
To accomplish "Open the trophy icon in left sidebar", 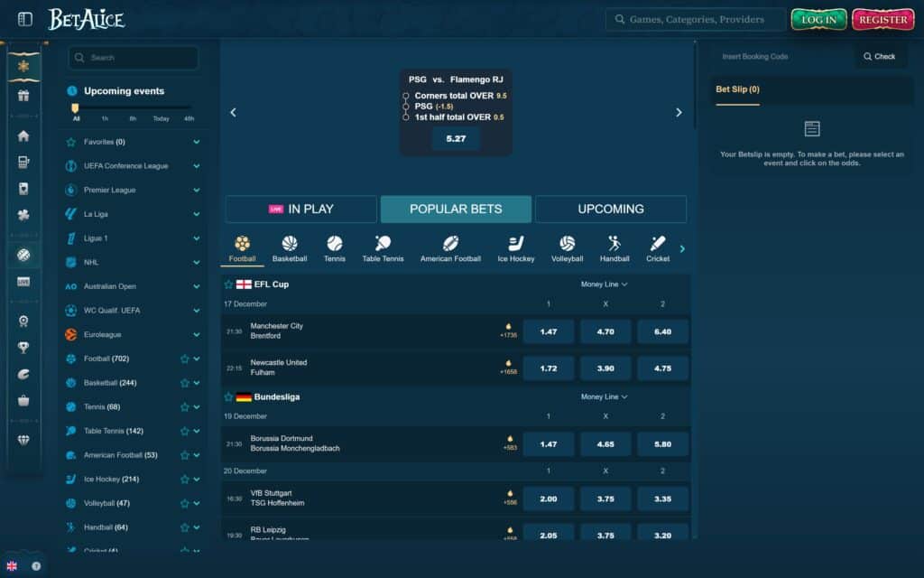I will (24, 347).
